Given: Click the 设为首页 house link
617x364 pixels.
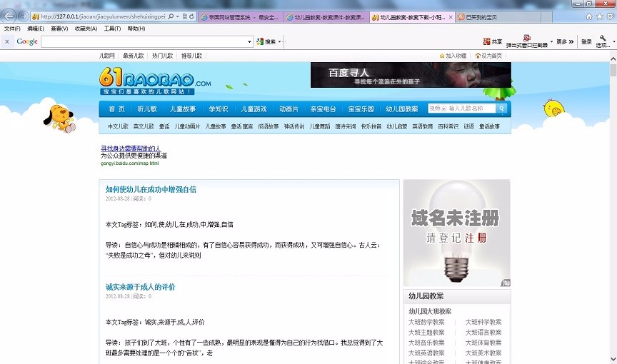Looking at the screenshot, I should tap(488, 56).
